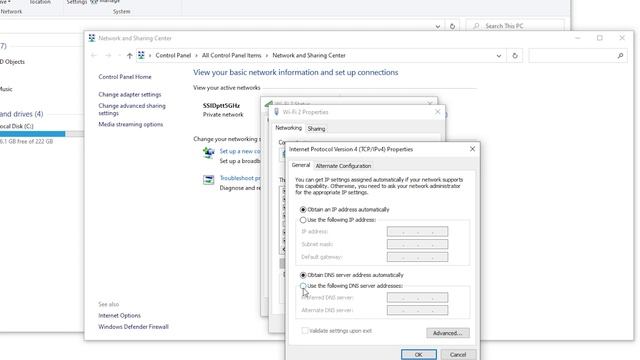Image resolution: width=640 pixels, height=360 pixels.
Task: Switch to Alternate Configuration tab
Action: coord(343,166)
